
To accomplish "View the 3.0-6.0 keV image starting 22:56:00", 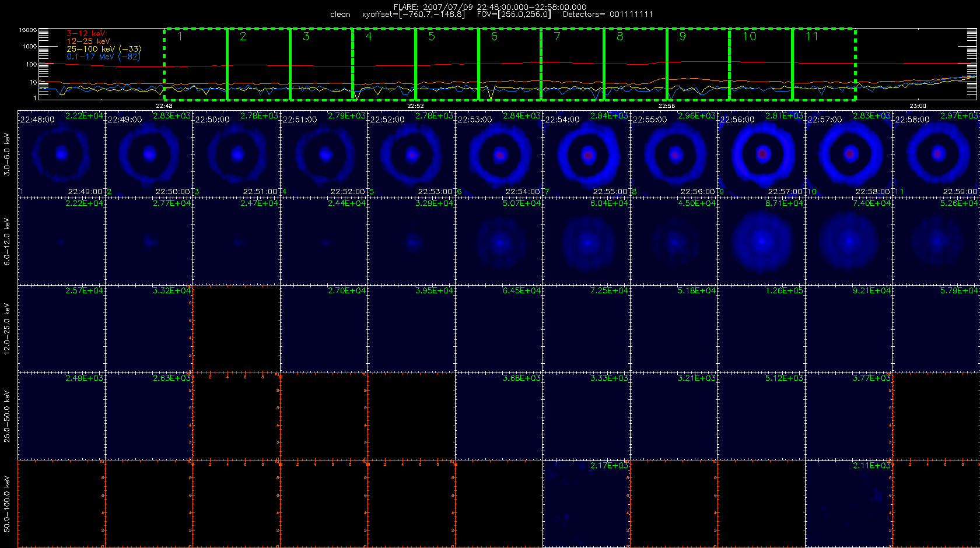I will point(761,154).
